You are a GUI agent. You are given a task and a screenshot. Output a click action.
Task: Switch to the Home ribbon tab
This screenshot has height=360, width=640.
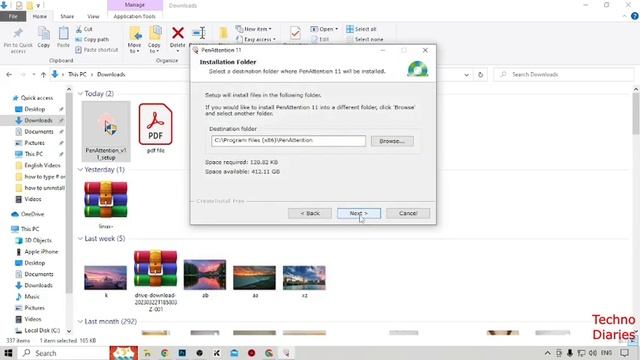pyautogui.click(x=40, y=16)
